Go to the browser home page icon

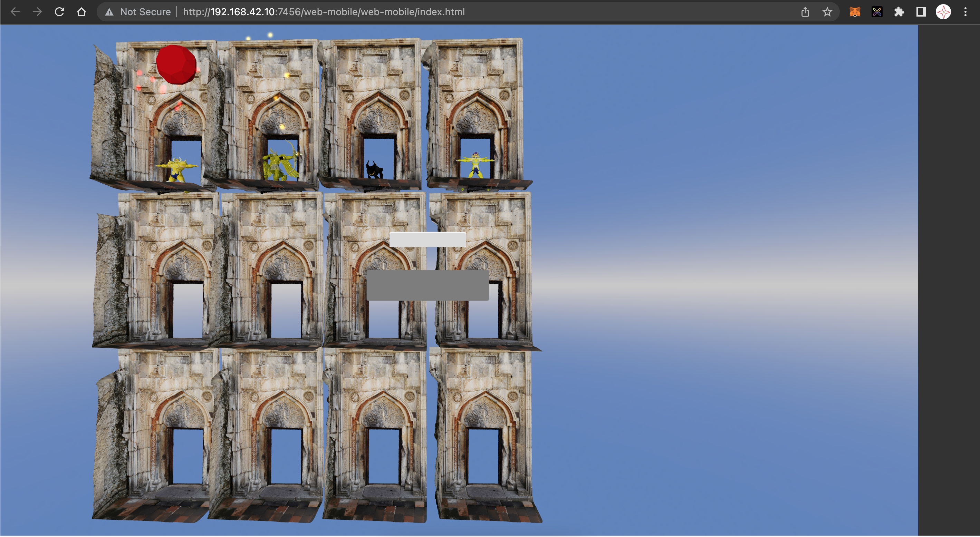[81, 12]
